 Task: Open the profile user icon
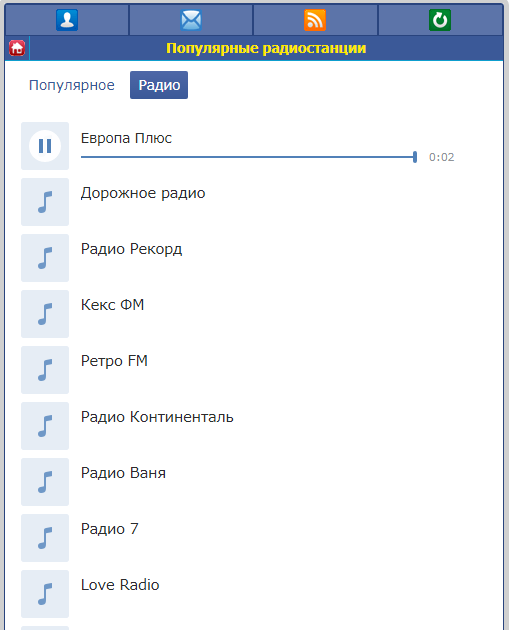coord(67,20)
